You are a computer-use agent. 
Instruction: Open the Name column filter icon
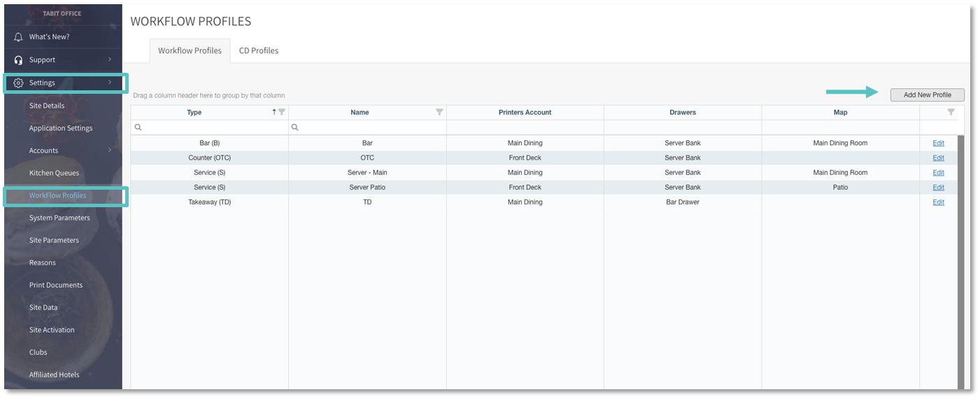[x=439, y=112]
